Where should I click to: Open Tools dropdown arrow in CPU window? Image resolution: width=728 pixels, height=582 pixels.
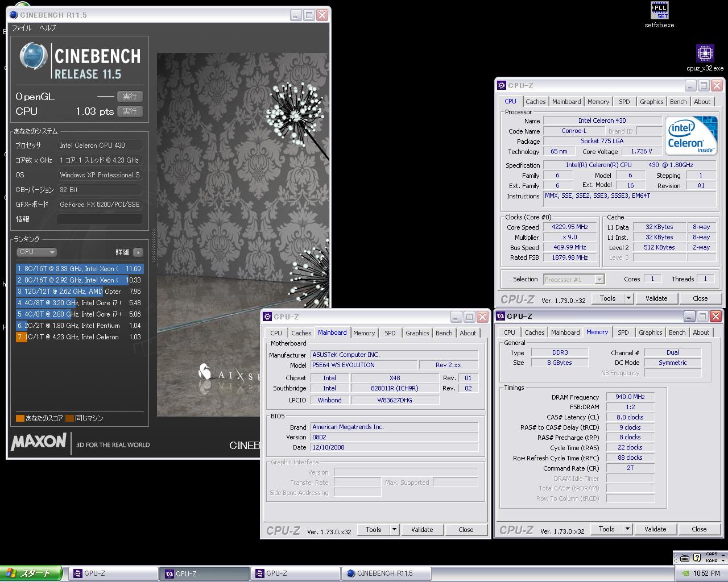(628, 298)
